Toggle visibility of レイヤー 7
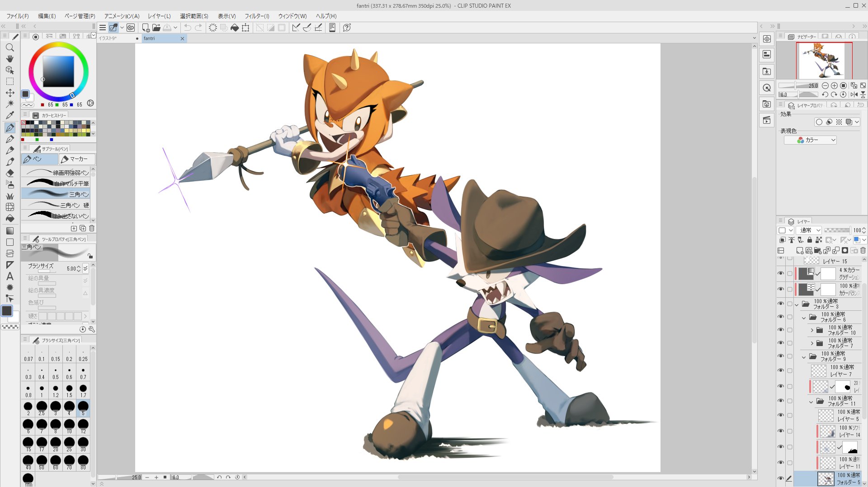This screenshot has height=487, width=868. 780,370
